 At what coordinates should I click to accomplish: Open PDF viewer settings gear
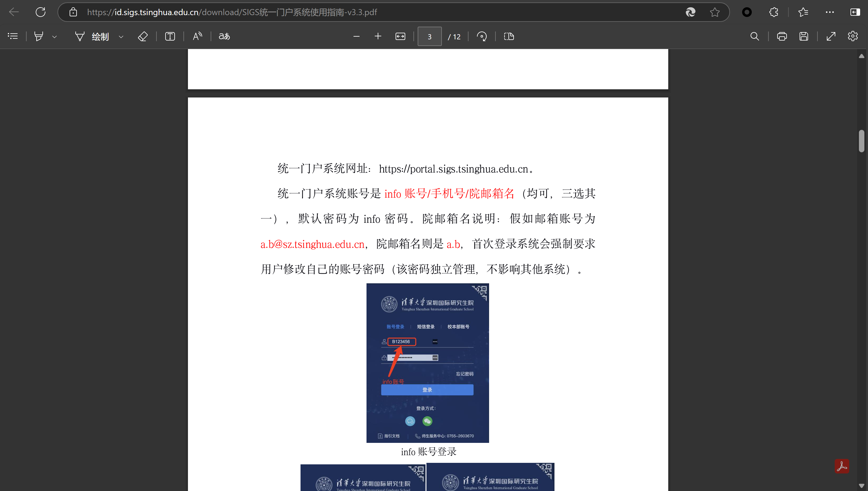[853, 36]
